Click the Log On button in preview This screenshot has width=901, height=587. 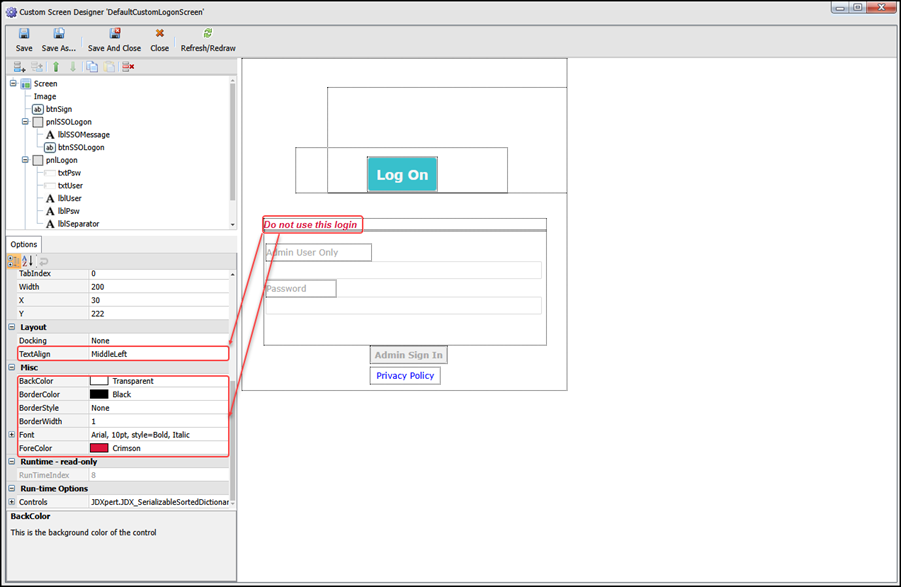pos(402,175)
